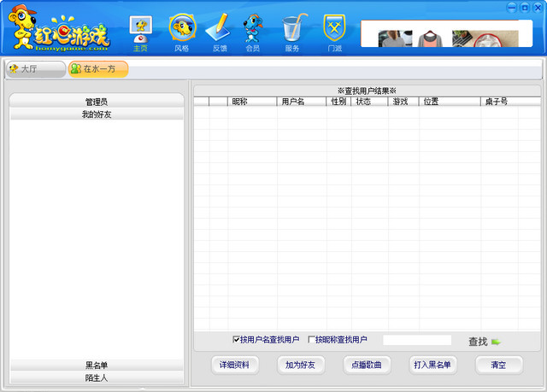Switch to the 在水一方 tab
This screenshot has width=547, height=392.
pyautogui.click(x=98, y=68)
